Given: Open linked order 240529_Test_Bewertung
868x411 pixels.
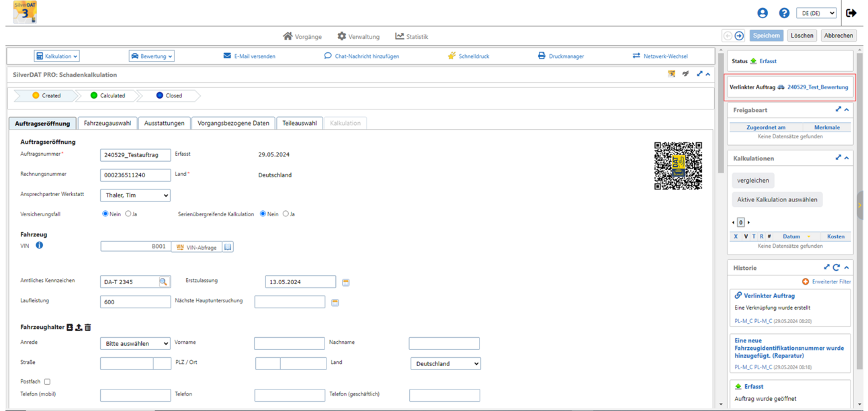Looking at the screenshot, I should pyautogui.click(x=818, y=87).
